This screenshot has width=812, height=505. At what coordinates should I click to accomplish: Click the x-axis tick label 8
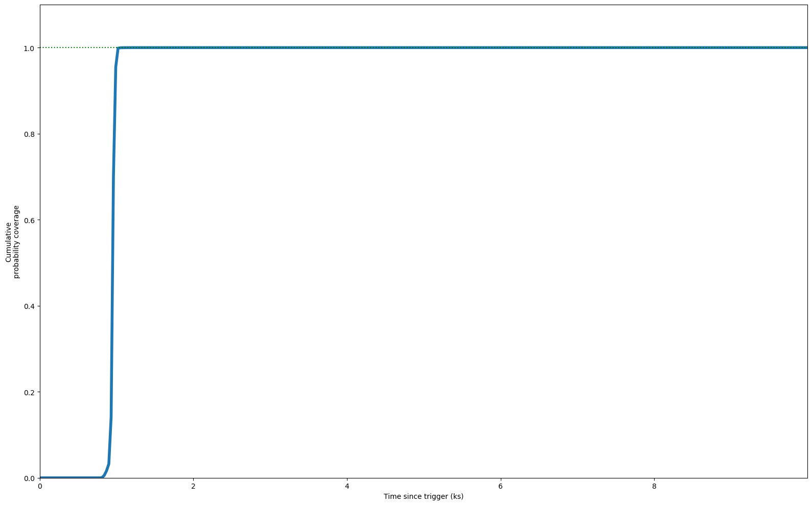coord(654,486)
